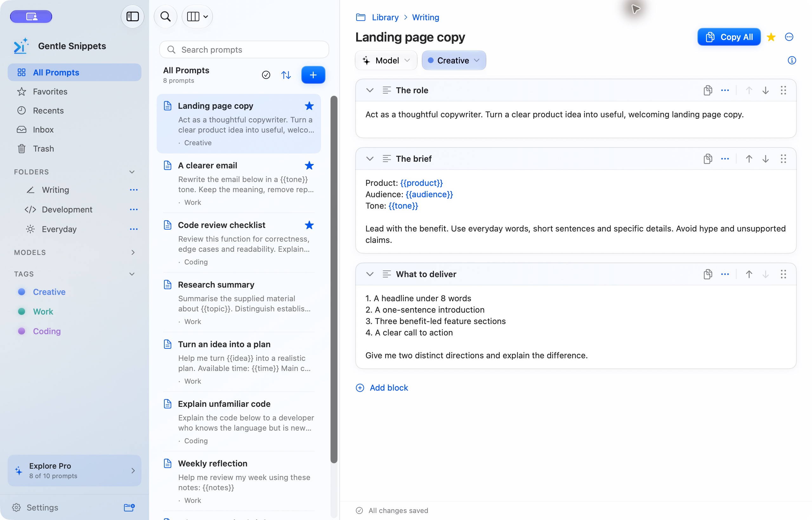
Task: Go to Favorites in the sidebar
Action: pos(74,92)
